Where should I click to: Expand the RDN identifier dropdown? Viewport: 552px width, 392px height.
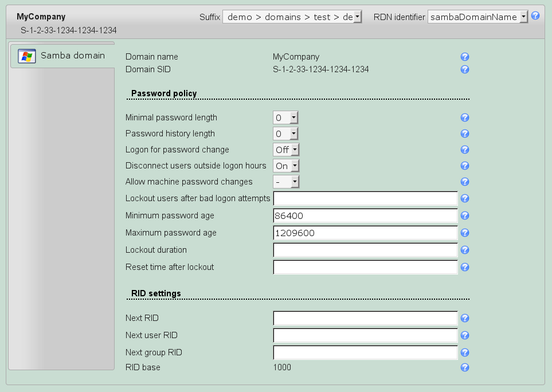(477, 17)
